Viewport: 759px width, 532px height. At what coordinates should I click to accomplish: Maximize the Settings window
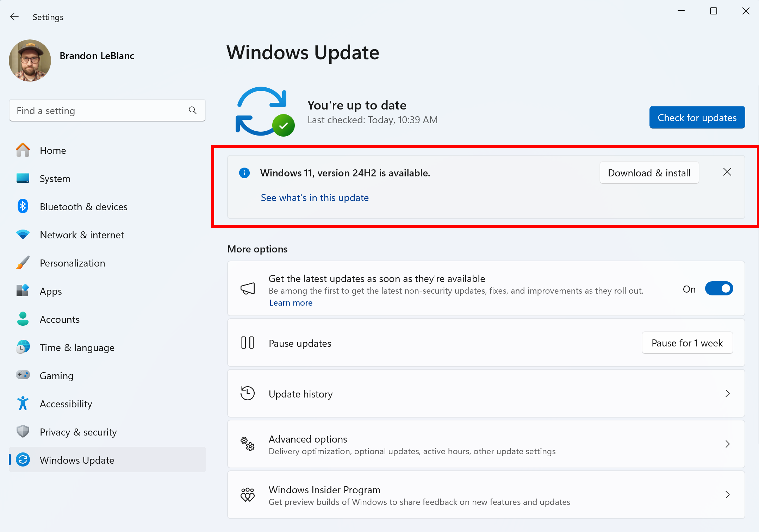[714, 11]
